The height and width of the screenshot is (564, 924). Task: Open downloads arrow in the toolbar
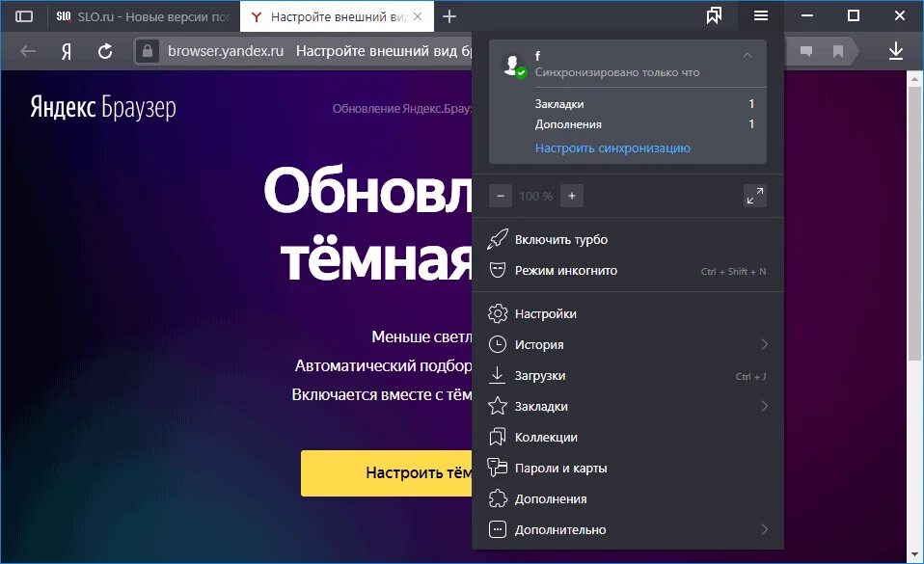(x=896, y=51)
